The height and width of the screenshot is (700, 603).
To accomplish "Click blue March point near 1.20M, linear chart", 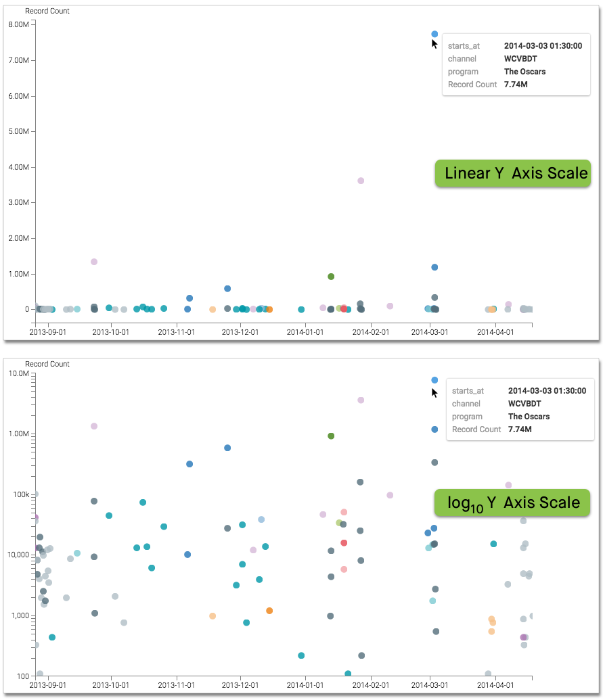I will tap(434, 267).
